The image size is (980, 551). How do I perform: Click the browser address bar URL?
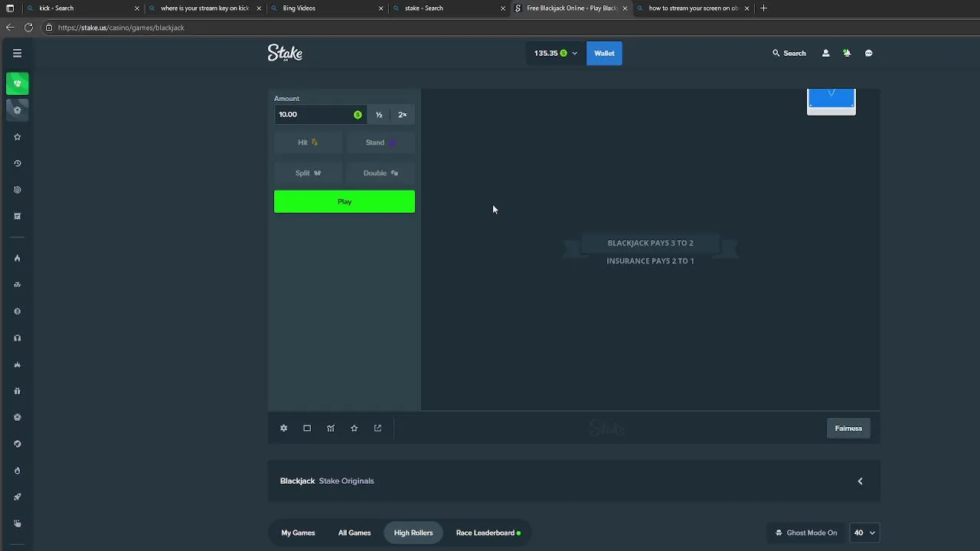(121, 28)
